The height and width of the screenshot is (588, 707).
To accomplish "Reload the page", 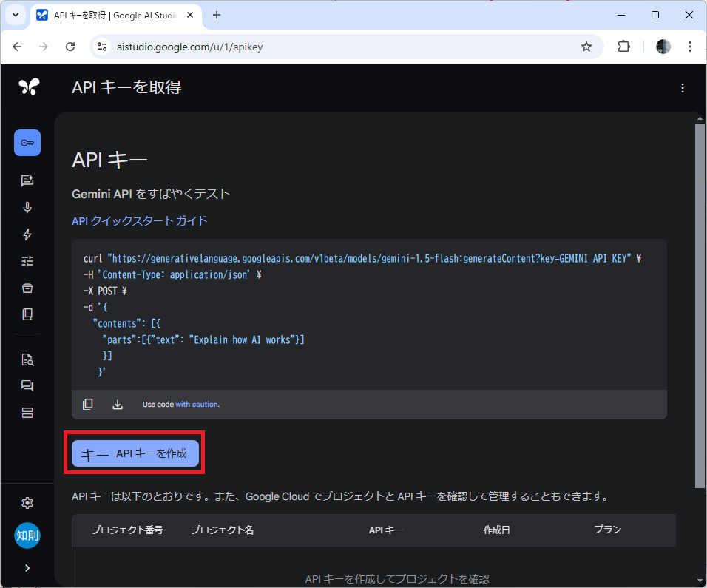I will [x=70, y=47].
